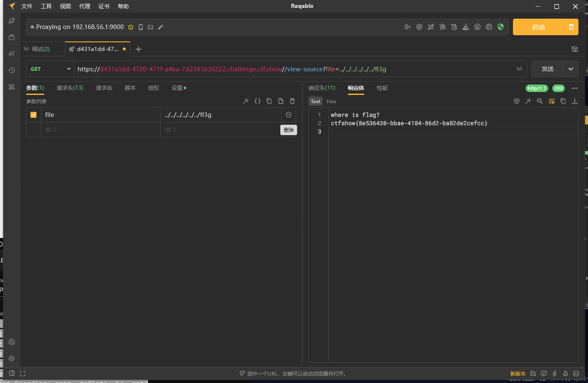
Task: Click the magic wand icon in parameter list
Action: tap(246, 101)
